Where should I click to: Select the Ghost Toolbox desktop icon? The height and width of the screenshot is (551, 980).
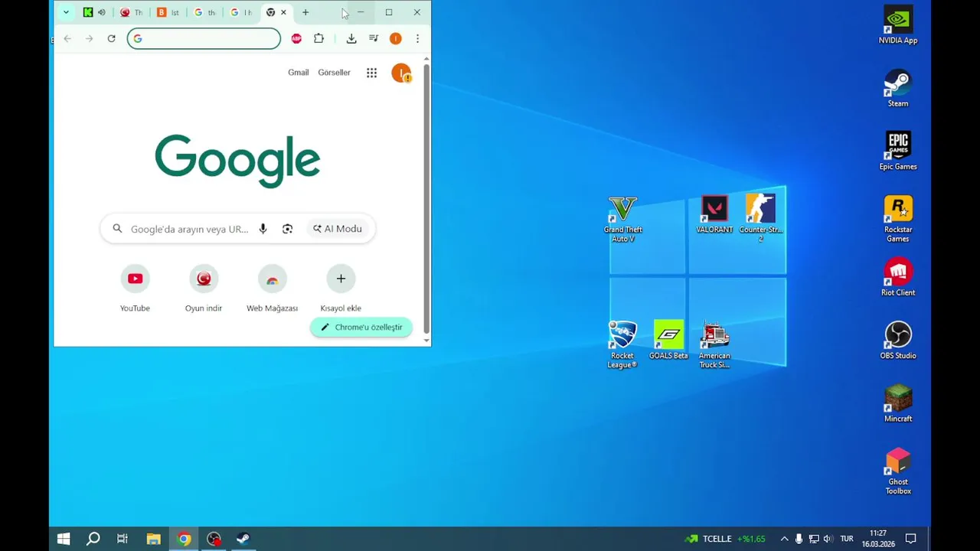(x=898, y=471)
